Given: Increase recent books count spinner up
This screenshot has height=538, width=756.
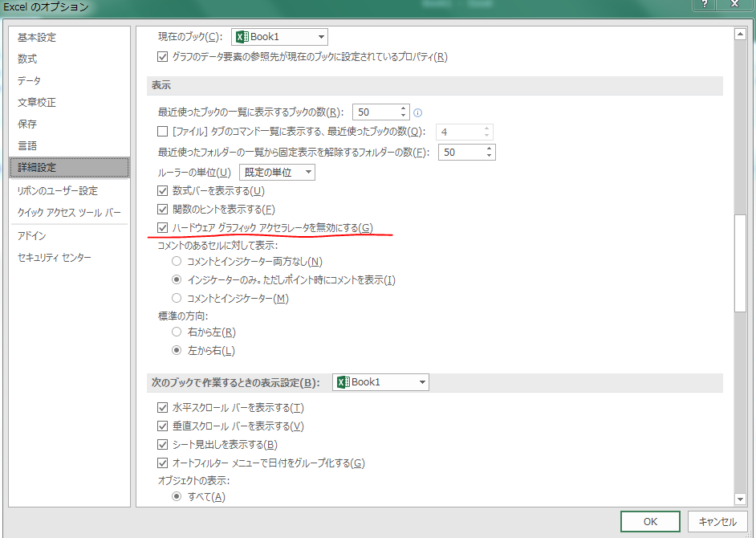Looking at the screenshot, I should (403, 108).
